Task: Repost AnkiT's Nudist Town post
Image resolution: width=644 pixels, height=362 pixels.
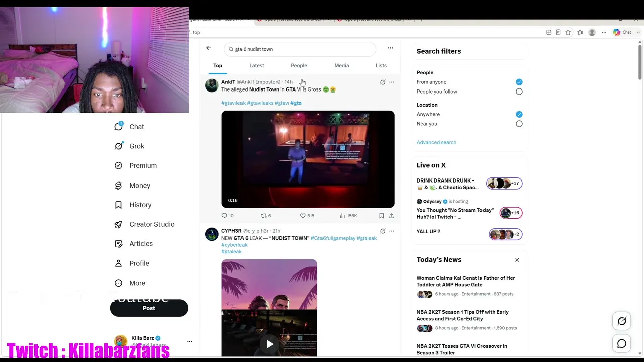Action: (x=266, y=216)
